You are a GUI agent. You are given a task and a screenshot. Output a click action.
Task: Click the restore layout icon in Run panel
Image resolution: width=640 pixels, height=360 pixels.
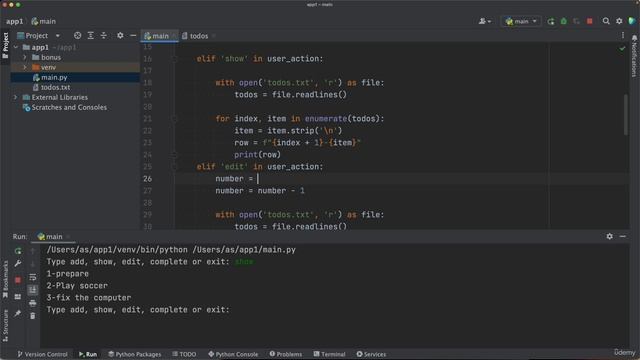pos(18,297)
